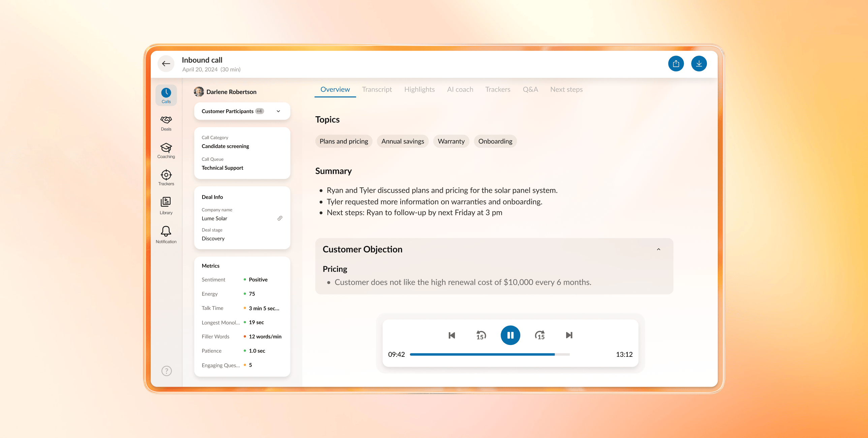868x438 pixels.
Task: Open the Q&A tab
Action: point(530,90)
